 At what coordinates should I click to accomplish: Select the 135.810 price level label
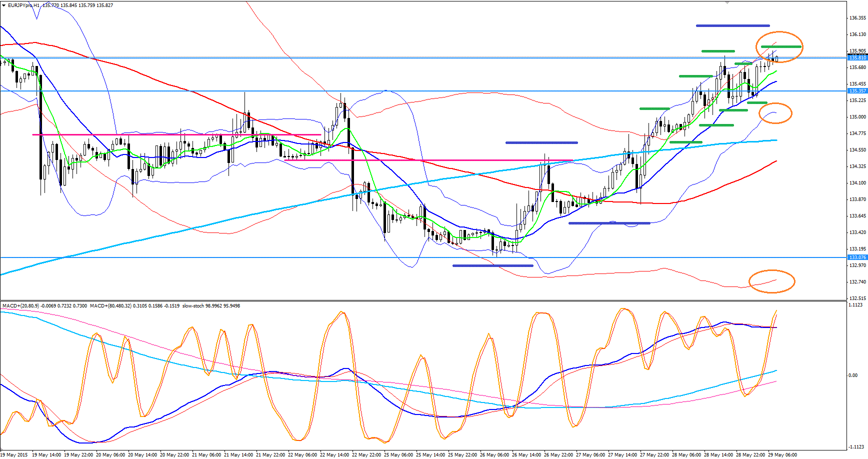[x=857, y=58]
